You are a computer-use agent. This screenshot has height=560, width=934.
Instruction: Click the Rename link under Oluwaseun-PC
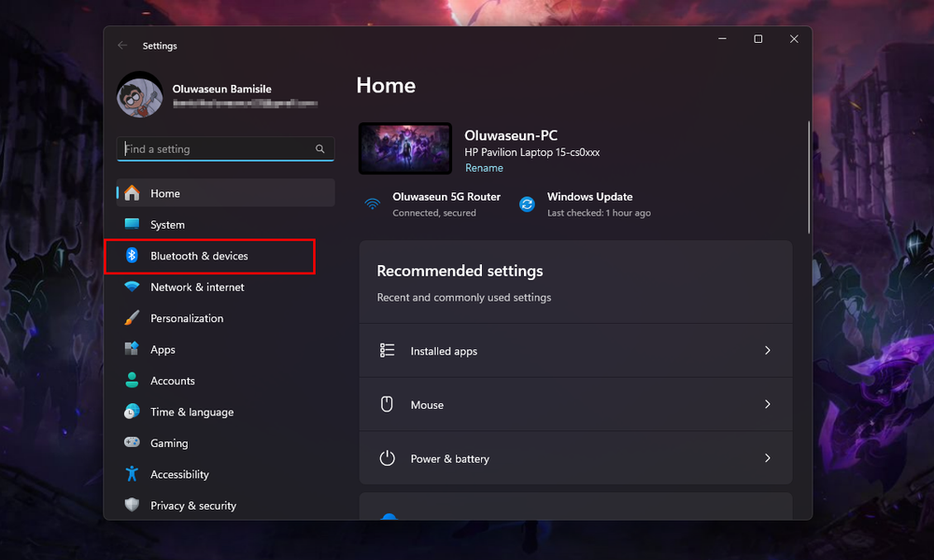[484, 168]
